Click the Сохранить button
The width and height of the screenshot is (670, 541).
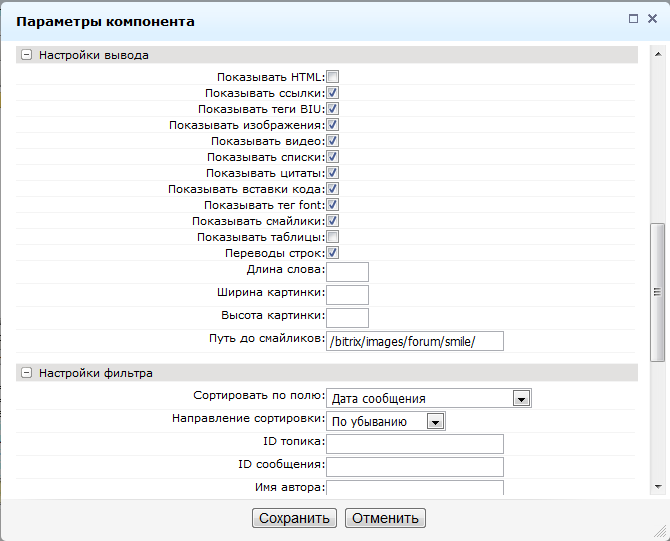294,518
